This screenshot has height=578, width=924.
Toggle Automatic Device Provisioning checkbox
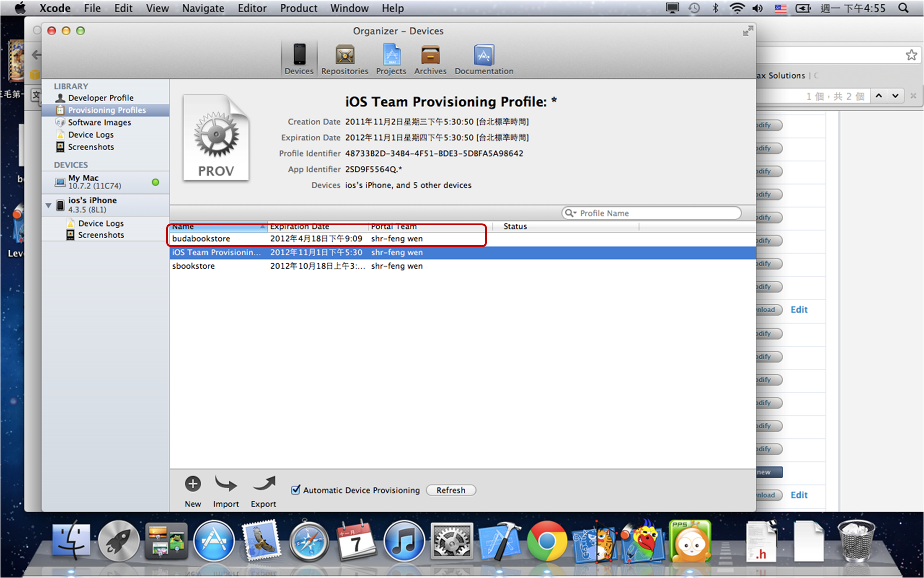tap(296, 490)
